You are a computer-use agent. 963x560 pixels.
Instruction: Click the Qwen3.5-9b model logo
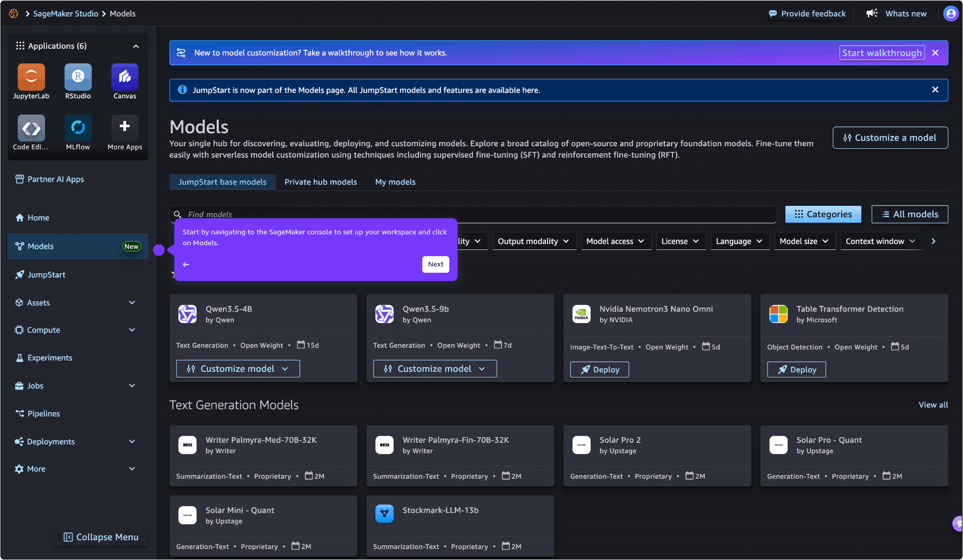[384, 314]
